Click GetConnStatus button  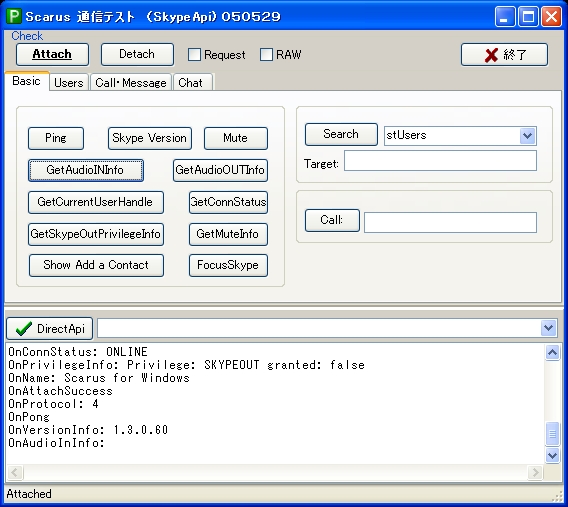coord(228,202)
